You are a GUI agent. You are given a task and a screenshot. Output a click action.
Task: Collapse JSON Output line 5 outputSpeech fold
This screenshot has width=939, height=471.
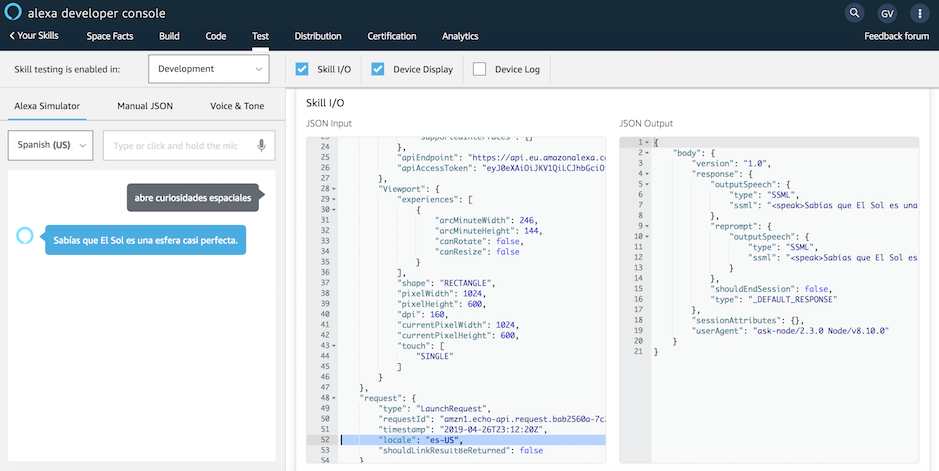click(647, 184)
